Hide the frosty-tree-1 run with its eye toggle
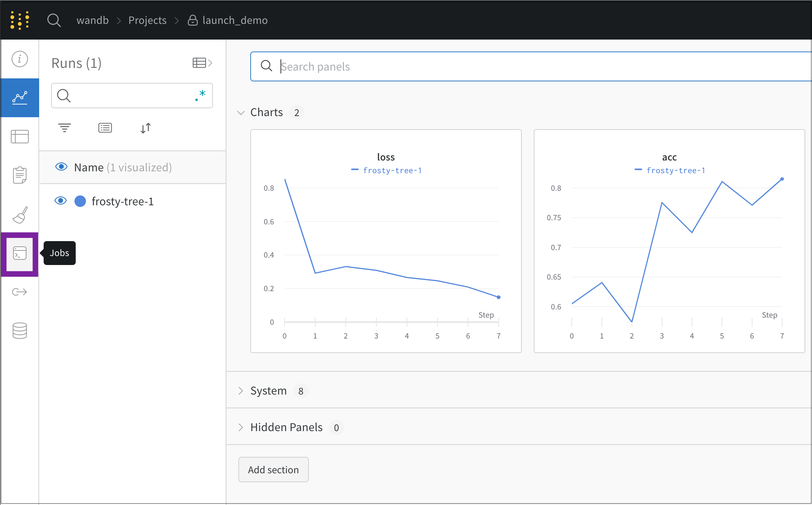The width and height of the screenshot is (812, 505). point(60,201)
